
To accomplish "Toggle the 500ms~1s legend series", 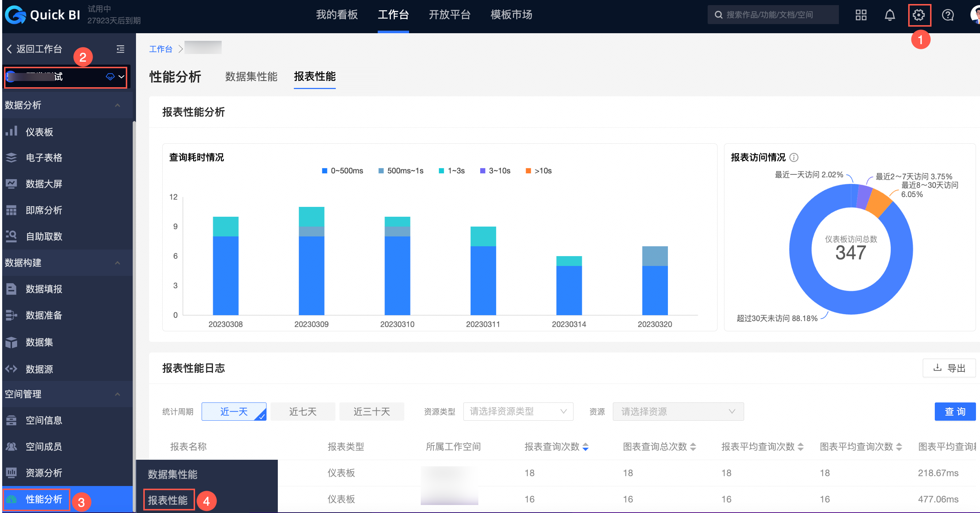I will pyautogui.click(x=401, y=171).
